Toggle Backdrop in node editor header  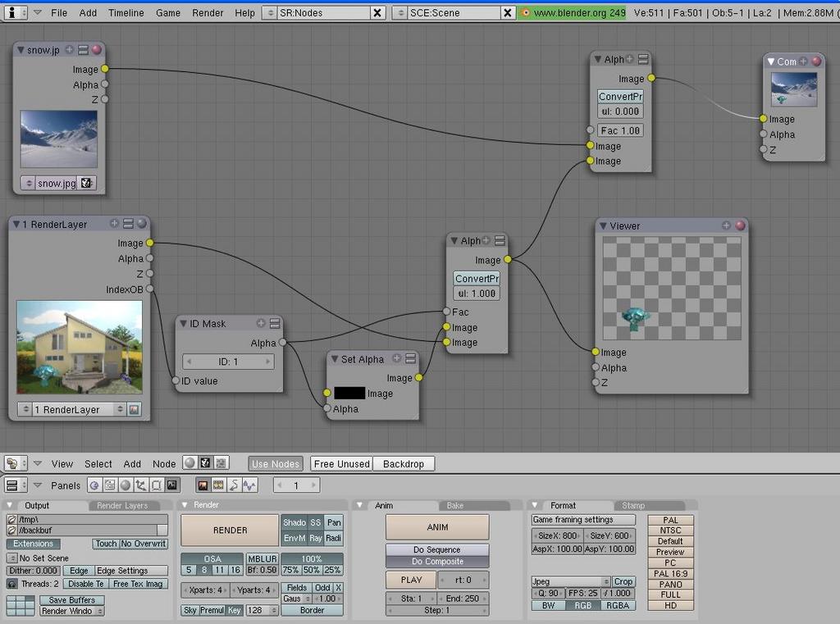(x=404, y=464)
